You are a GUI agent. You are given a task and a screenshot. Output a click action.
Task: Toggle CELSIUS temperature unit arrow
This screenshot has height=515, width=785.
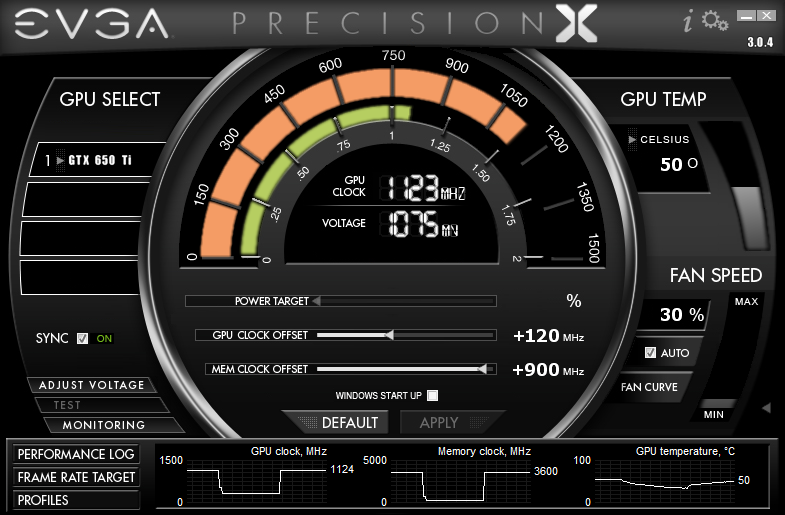click(632, 139)
